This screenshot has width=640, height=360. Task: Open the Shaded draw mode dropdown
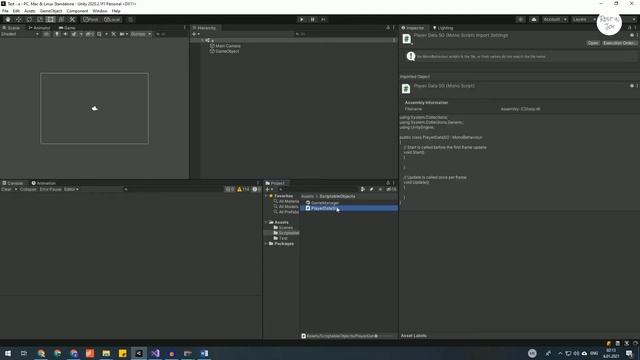20,34
